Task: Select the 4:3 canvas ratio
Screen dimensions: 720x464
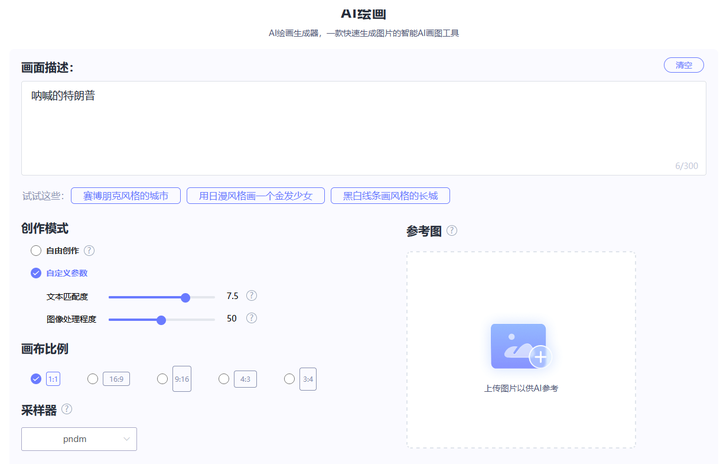Action: (x=224, y=379)
